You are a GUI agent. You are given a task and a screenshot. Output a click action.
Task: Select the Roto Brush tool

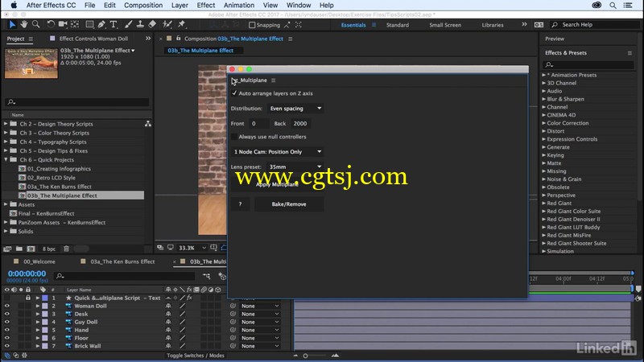(167, 25)
